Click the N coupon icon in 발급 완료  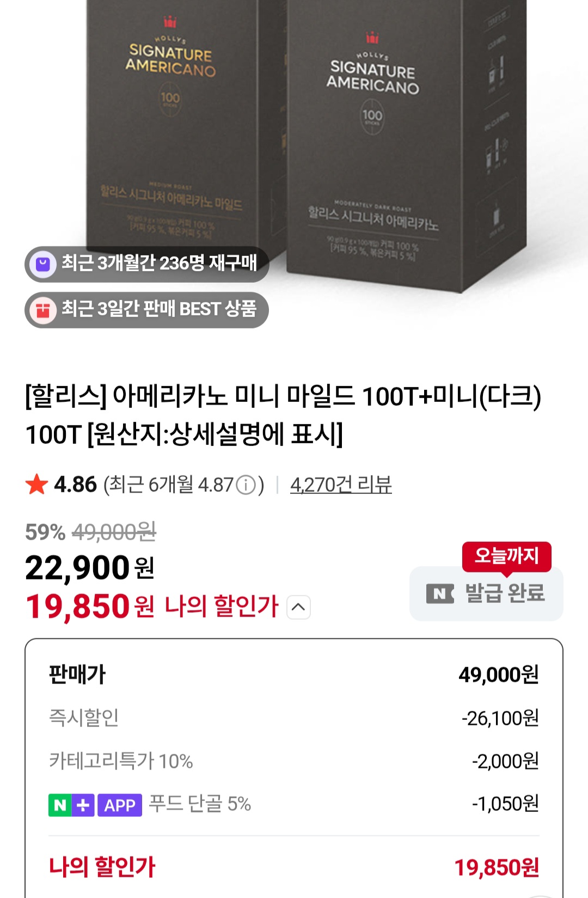click(440, 594)
